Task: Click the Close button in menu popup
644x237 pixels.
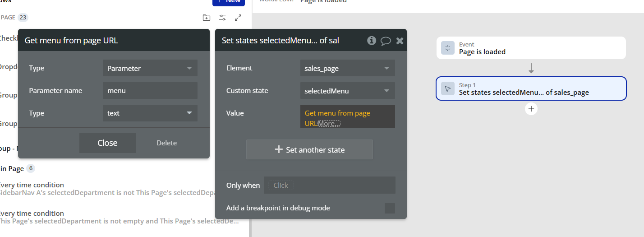Action: tap(107, 143)
